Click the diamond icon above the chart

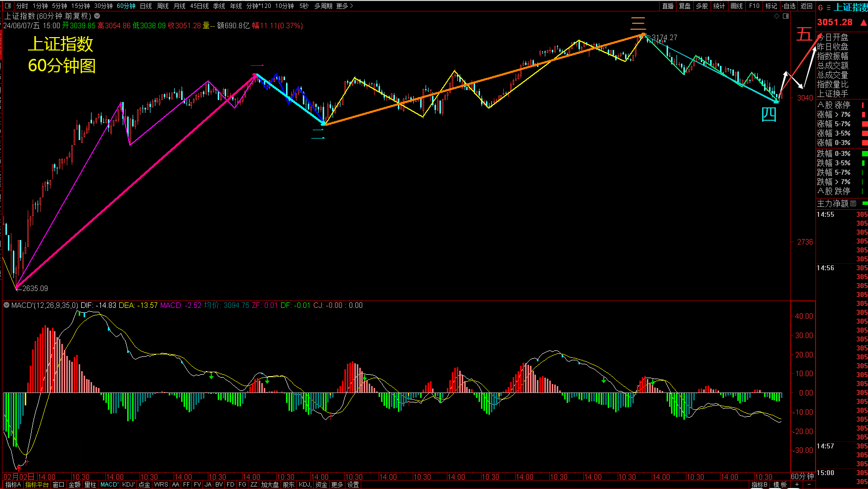tap(776, 16)
